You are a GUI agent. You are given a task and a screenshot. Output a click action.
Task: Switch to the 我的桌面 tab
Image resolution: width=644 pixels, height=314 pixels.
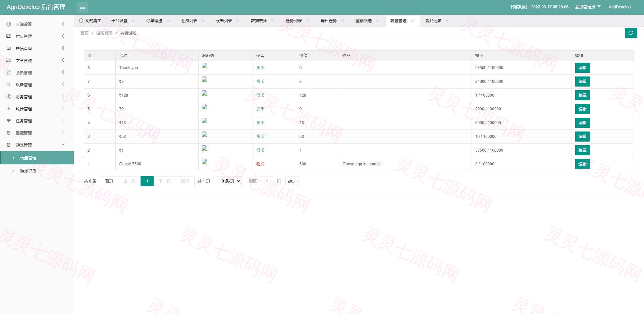[x=90, y=21]
